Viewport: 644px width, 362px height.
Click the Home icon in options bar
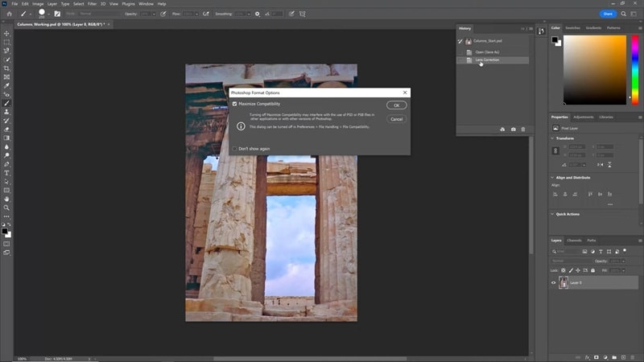10,14
